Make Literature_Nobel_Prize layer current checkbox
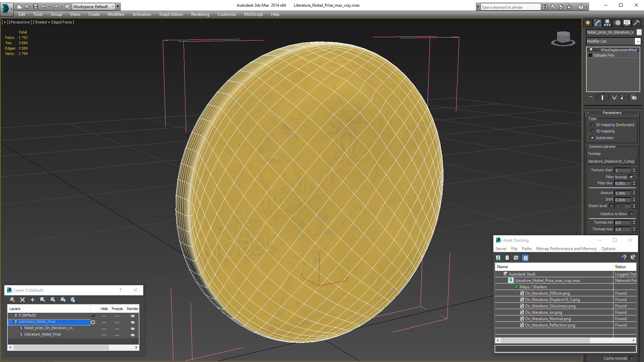 point(93,322)
